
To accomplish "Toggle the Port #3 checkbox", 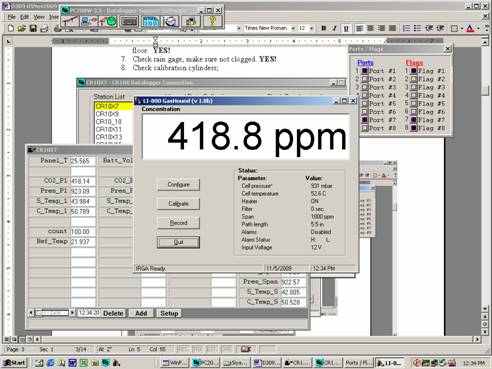I will click(365, 87).
